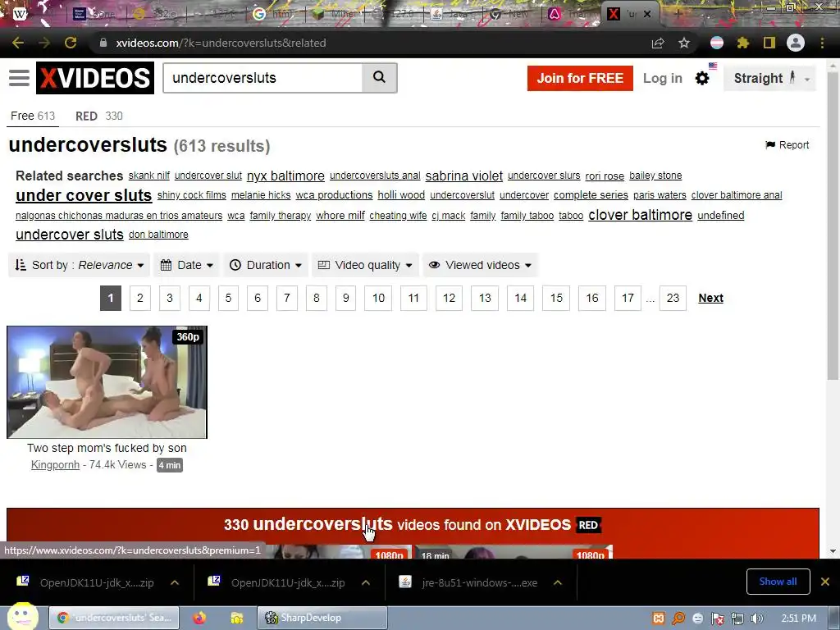Close the downloads bar with the X

(x=825, y=582)
